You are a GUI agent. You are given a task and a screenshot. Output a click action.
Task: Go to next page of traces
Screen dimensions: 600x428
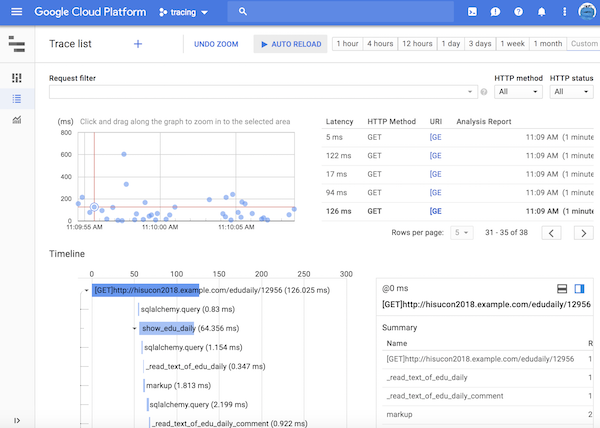[x=584, y=233]
